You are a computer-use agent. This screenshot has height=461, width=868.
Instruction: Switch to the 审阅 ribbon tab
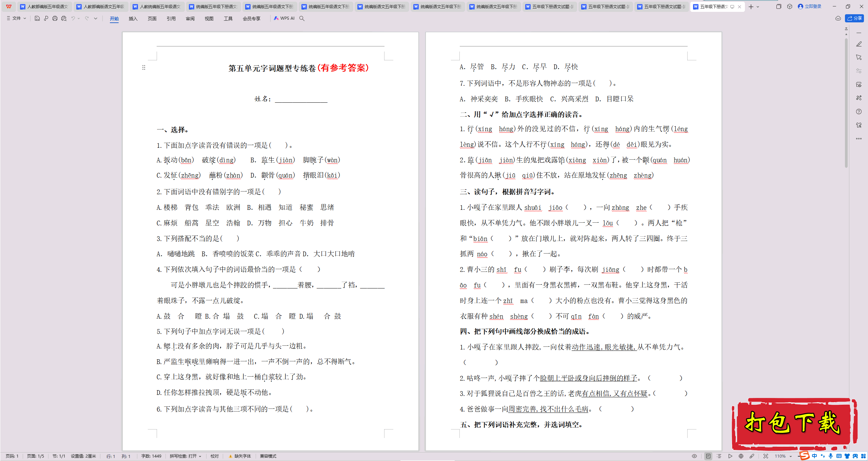pos(190,18)
